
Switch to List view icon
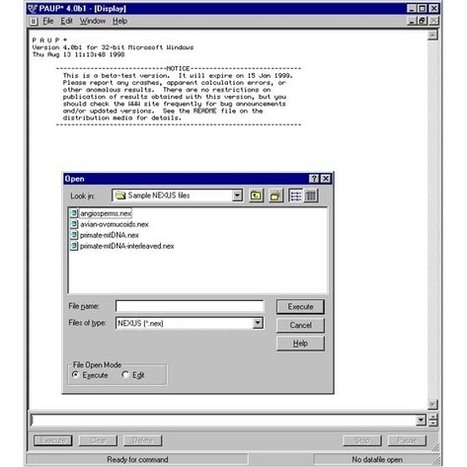296,196
